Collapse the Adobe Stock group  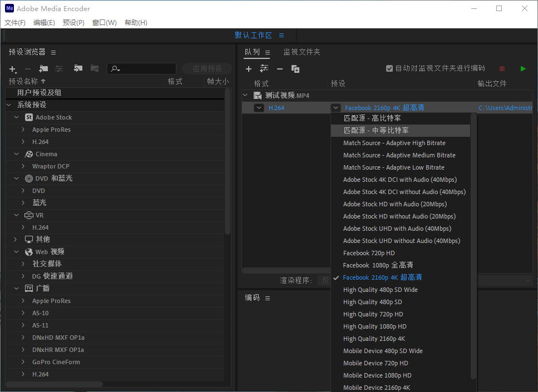(x=17, y=117)
